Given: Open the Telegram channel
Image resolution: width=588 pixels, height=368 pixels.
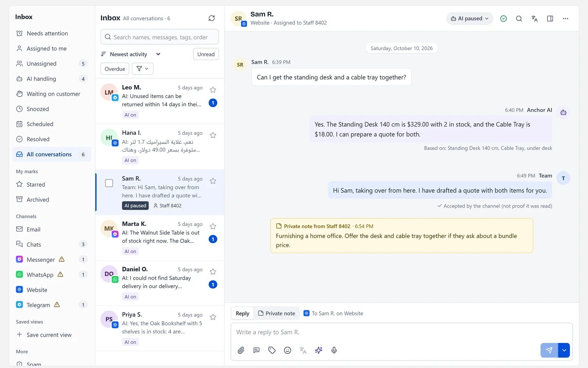Looking at the screenshot, I should 52,305.
